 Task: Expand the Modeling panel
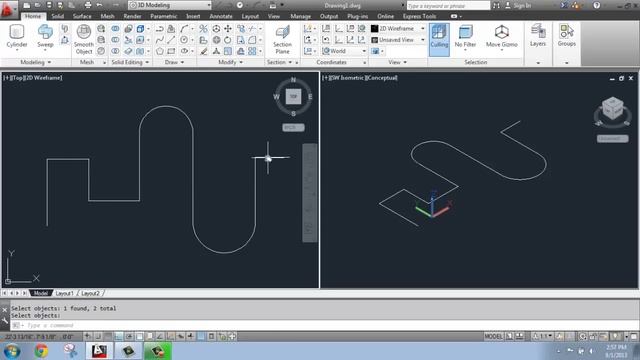click(36, 62)
